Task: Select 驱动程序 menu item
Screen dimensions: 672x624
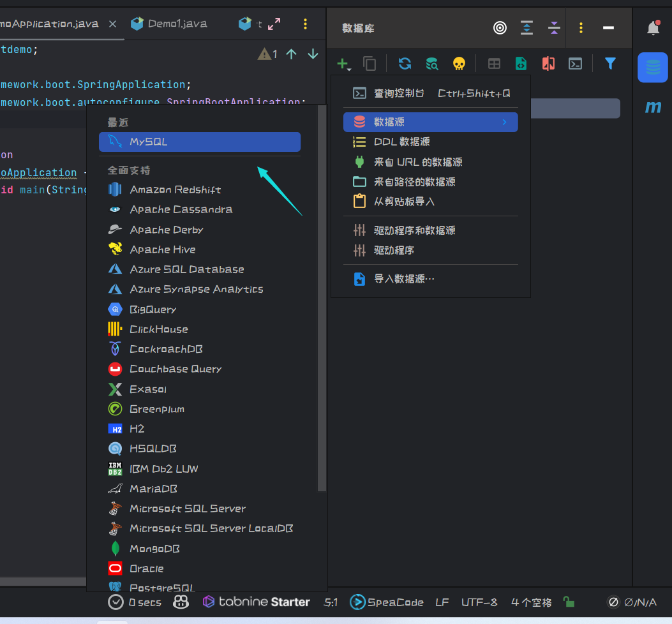Action: click(431, 250)
